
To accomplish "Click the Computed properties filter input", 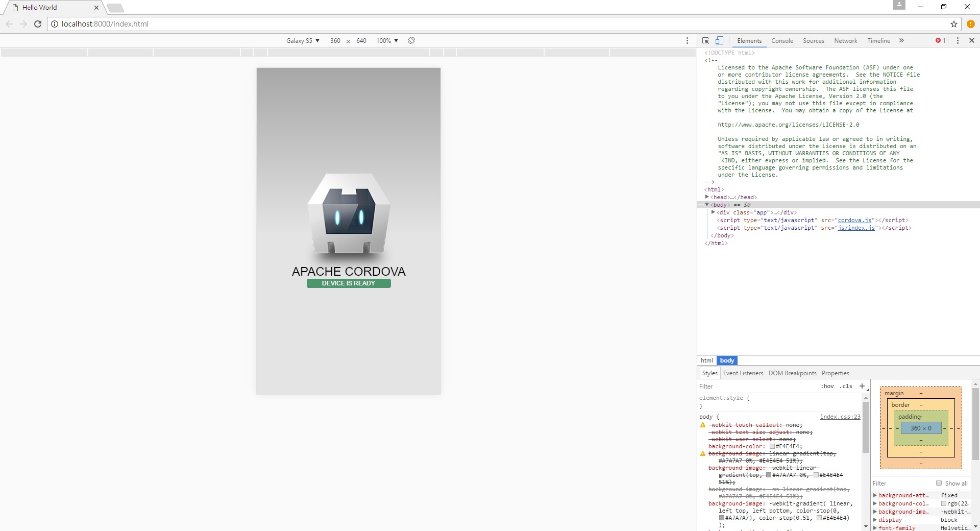I will [x=902, y=484].
